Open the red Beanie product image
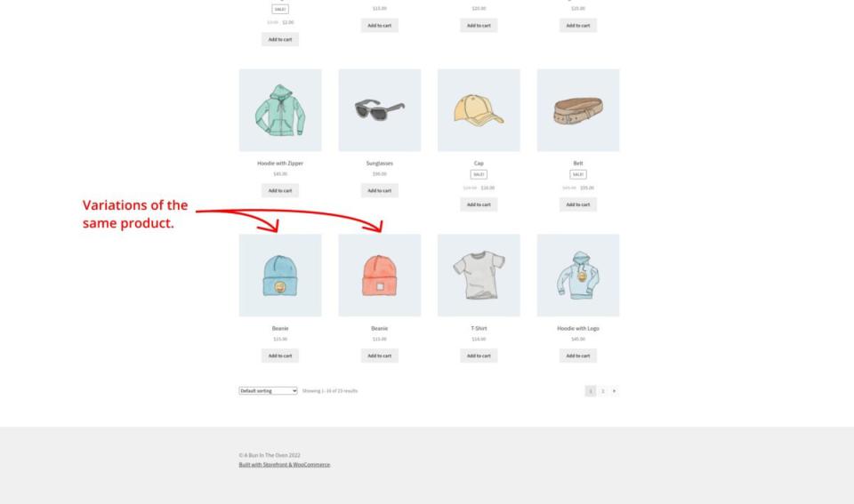854x504 pixels. pyautogui.click(x=380, y=276)
